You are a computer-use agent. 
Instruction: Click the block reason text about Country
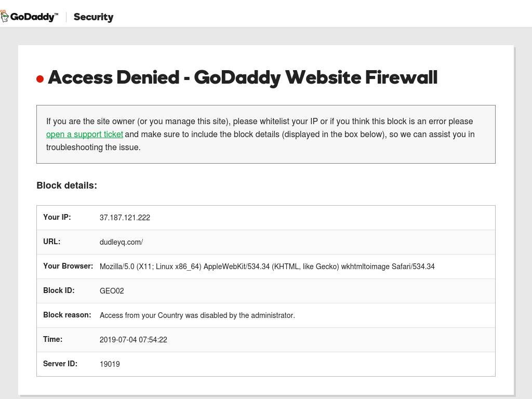point(197,315)
